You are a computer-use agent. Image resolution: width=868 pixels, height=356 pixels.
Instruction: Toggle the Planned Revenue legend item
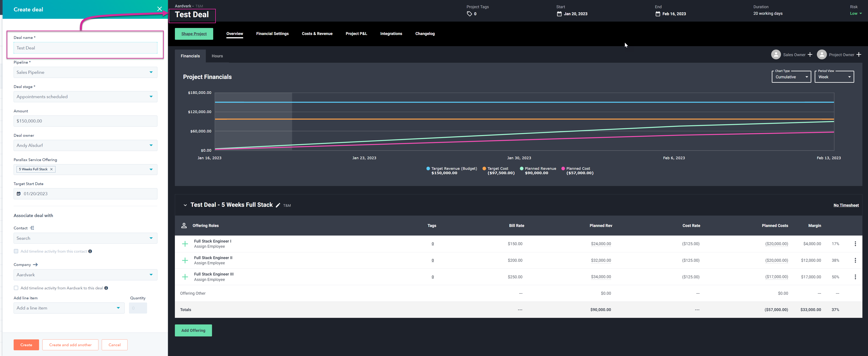[522, 169]
